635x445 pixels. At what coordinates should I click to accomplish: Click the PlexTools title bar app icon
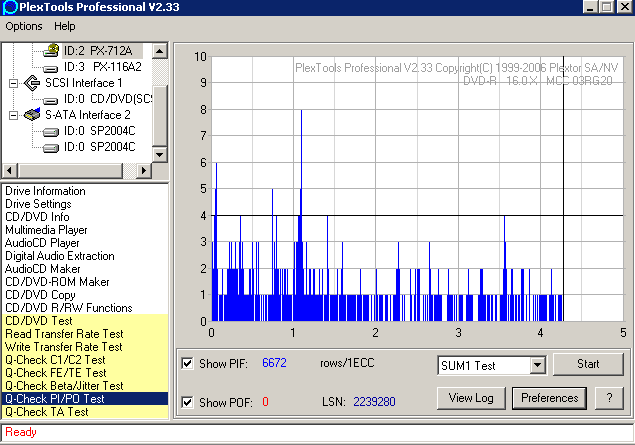[x=10, y=7]
